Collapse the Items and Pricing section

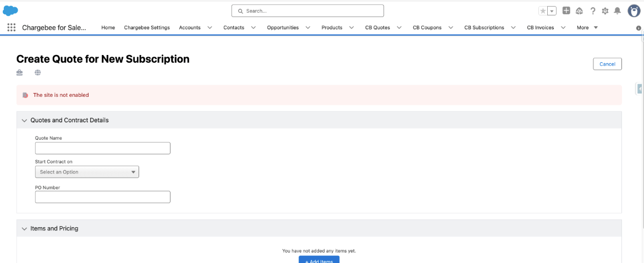click(24, 228)
